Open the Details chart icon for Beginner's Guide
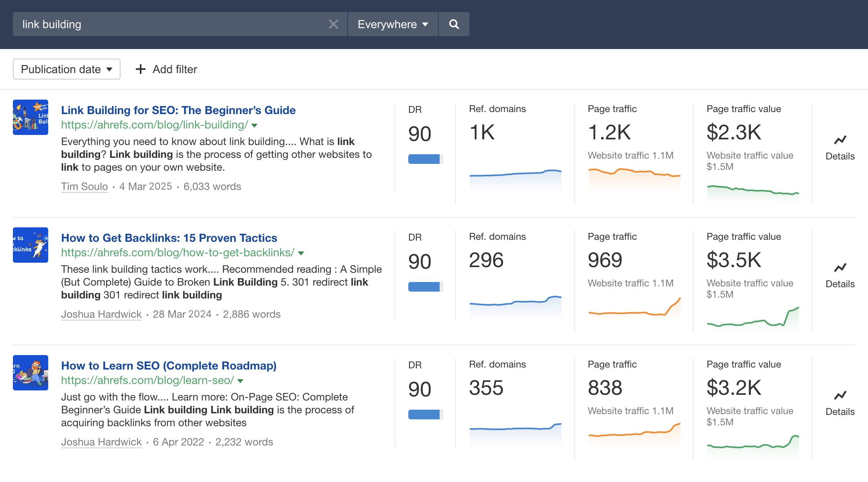Screen dimensions: 868x482 tap(840, 140)
